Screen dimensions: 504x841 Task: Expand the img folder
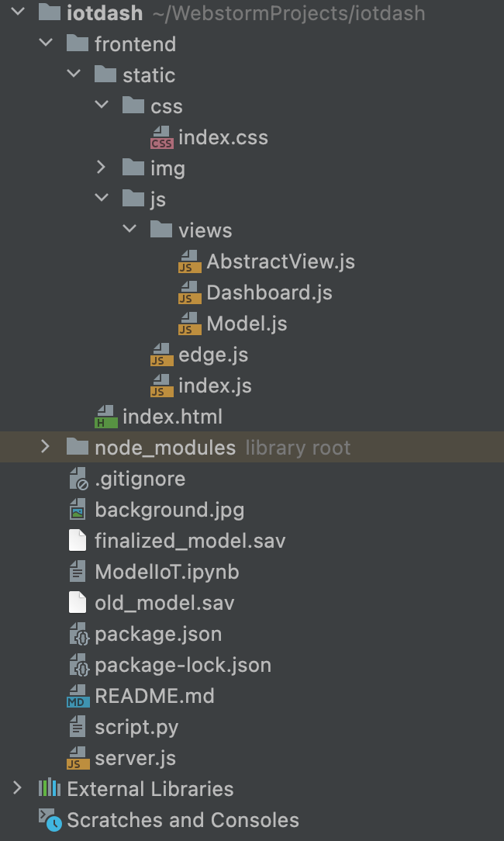click(x=100, y=168)
